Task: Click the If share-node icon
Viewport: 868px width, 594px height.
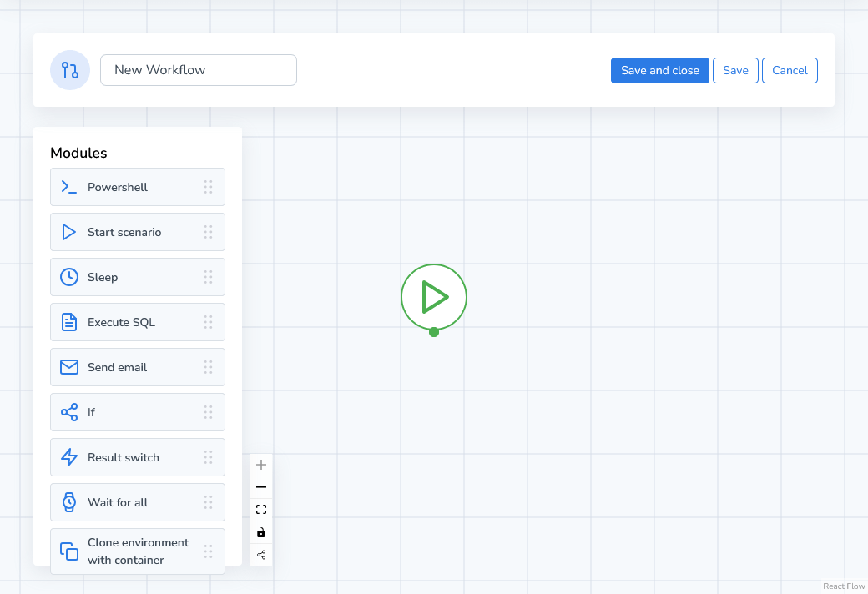Action: click(x=69, y=412)
